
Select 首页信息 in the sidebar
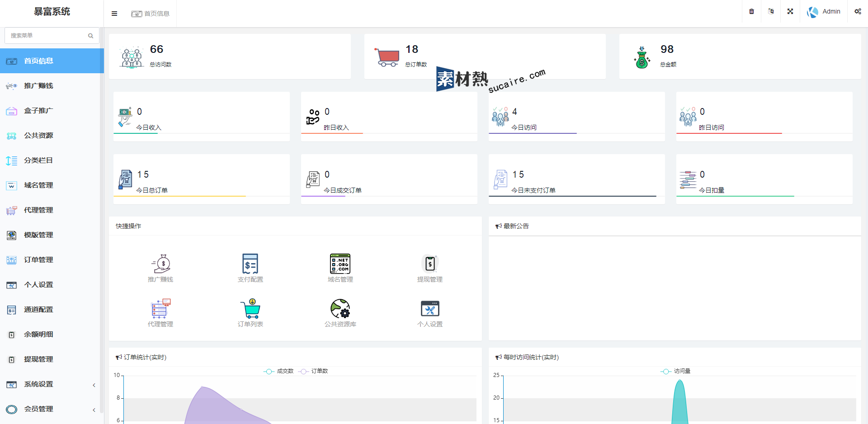[52, 61]
